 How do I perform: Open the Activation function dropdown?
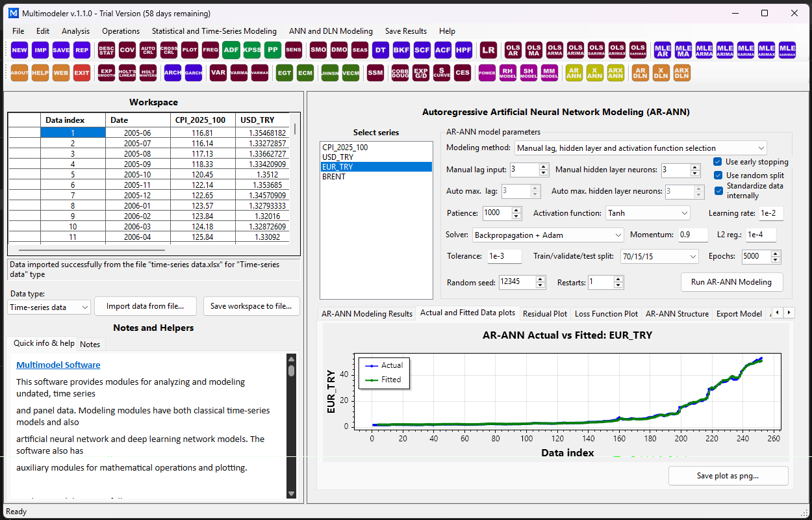[648, 213]
